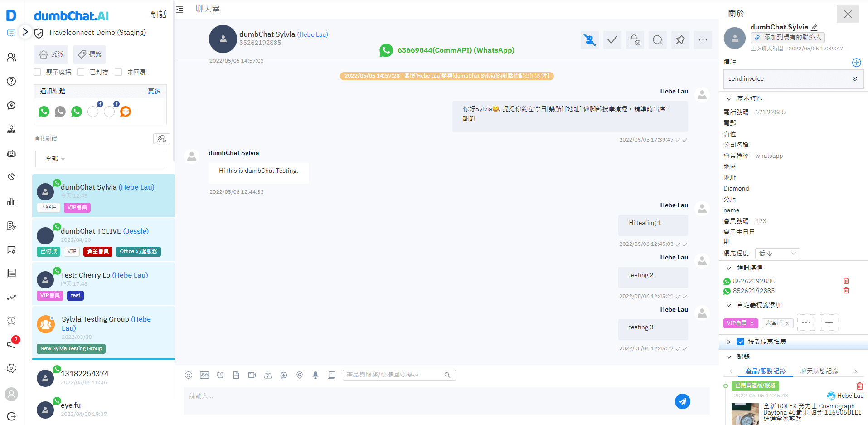Click 更多 link for channels
The image size is (868, 425).
(154, 91)
